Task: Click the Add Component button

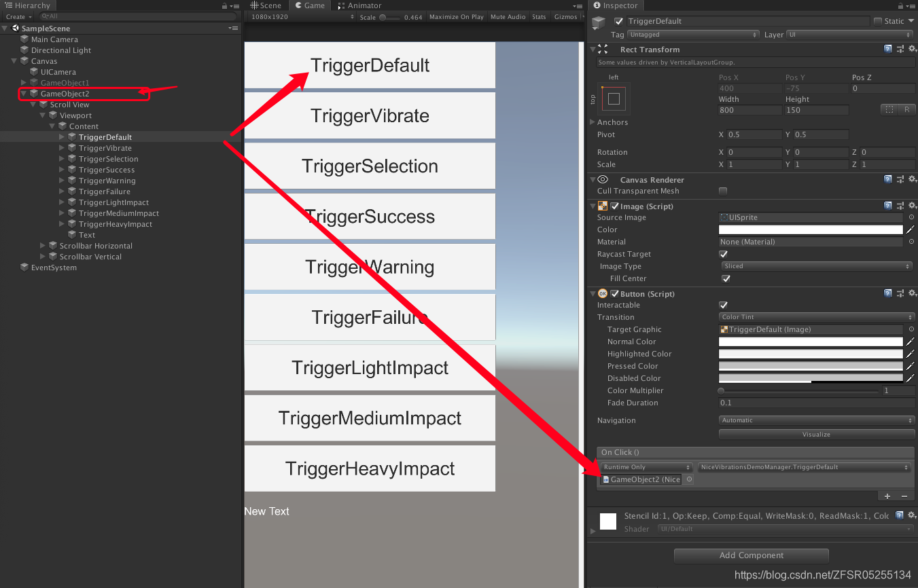Action: point(751,555)
